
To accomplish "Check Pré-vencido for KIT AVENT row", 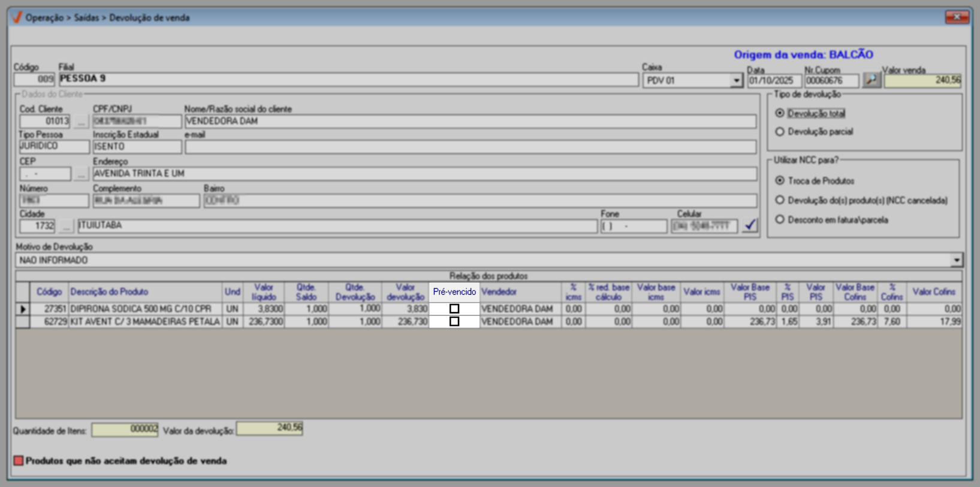I will coord(454,322).
